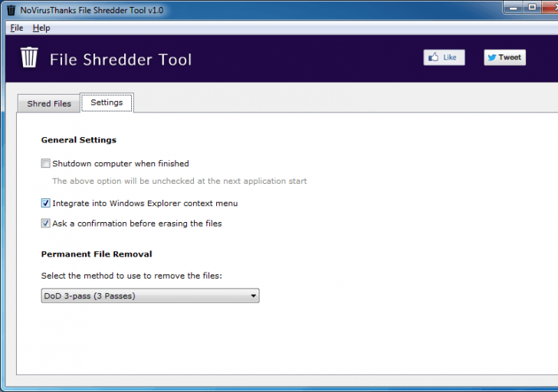Click the "File Shredder Tool" header title

[120, 60]
